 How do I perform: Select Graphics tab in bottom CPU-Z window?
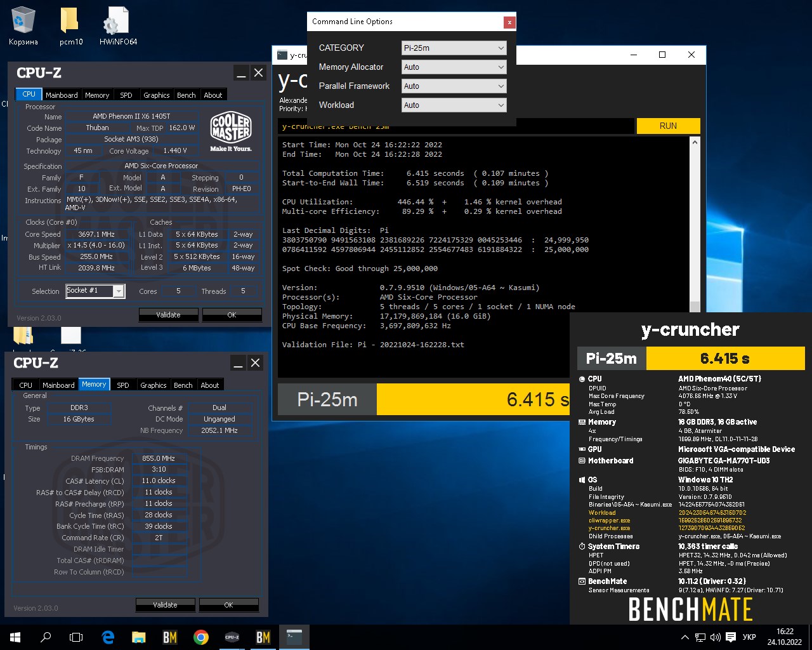click(154, 385)
